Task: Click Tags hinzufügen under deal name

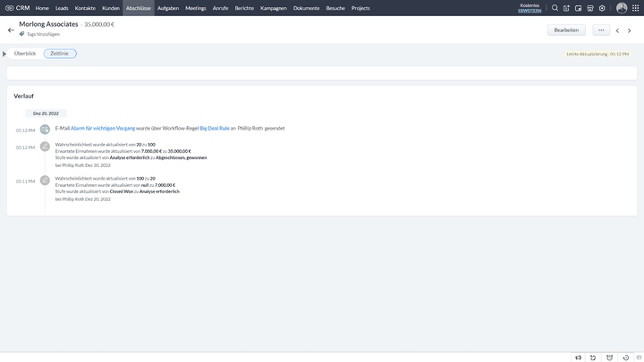Action: coord(42,34)
